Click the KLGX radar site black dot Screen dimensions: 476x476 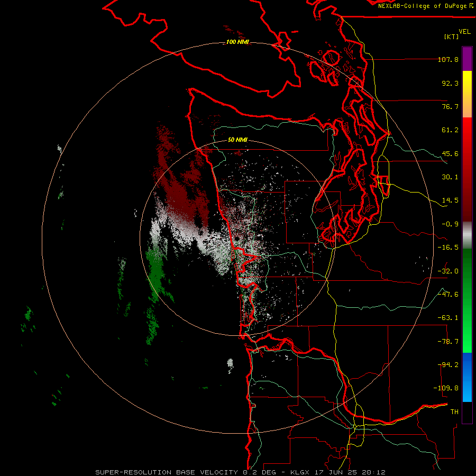(237, 239)
